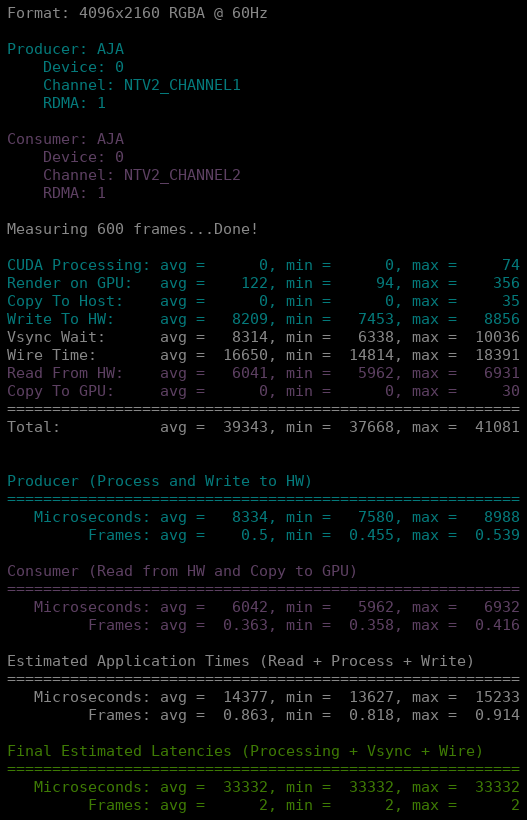The height and width of the screenshot is (820, 527).
Task: Click Render on GPU max value 356
Action: pos(506,283)
